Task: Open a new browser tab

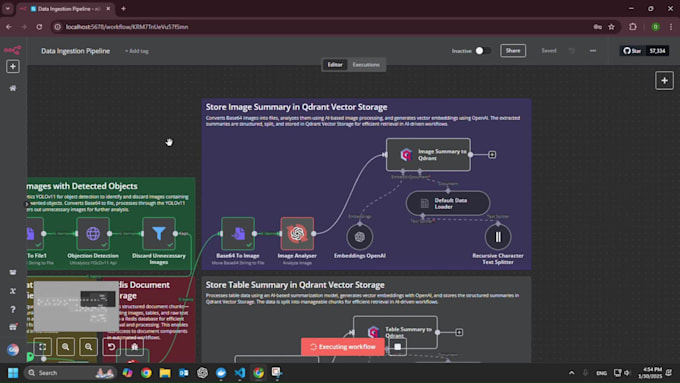Action: tap(124, 9)
